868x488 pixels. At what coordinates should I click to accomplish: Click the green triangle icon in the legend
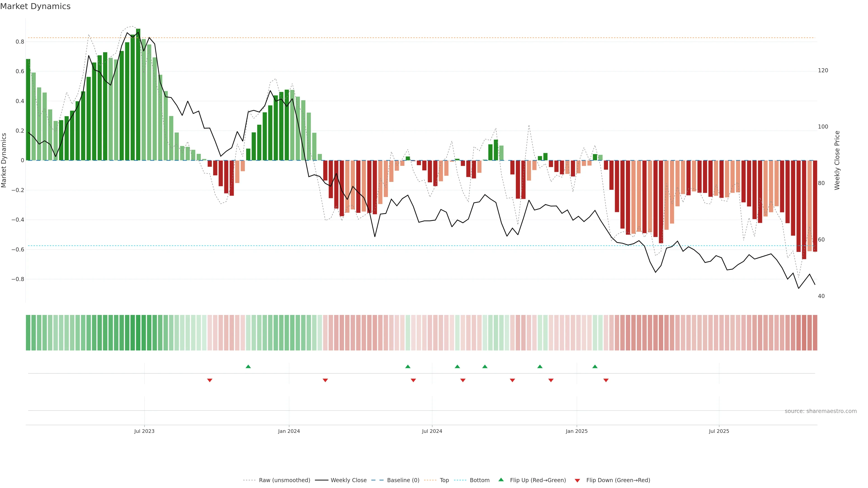501,480
